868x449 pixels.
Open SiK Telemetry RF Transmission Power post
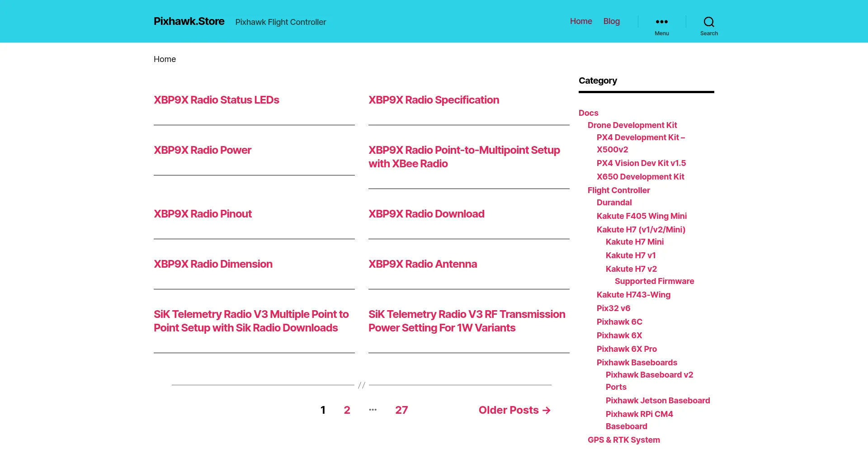point(467,321)
